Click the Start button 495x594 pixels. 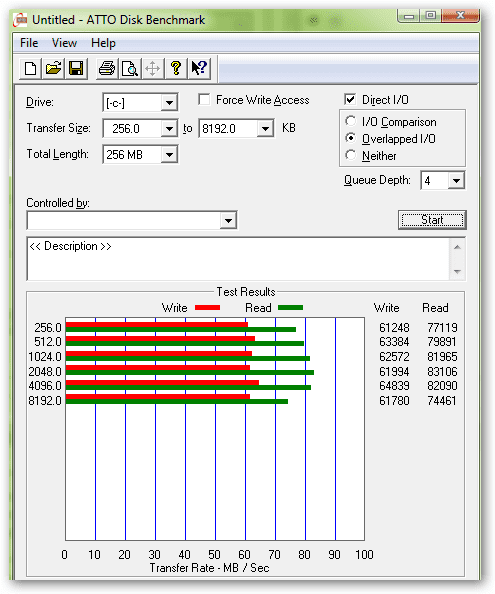(432, 220)
